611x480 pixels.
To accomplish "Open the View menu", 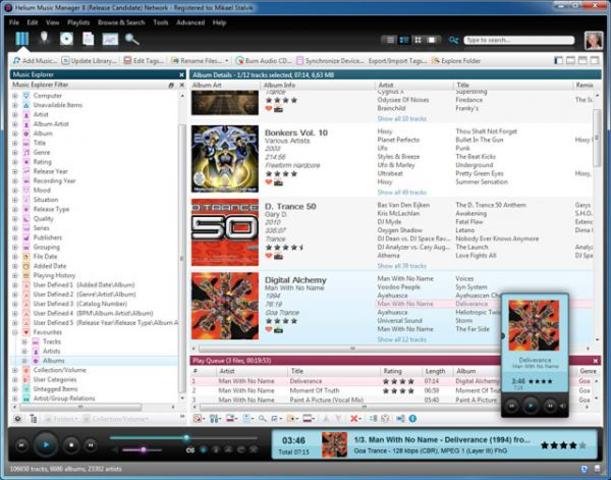I will pos(53,23).
